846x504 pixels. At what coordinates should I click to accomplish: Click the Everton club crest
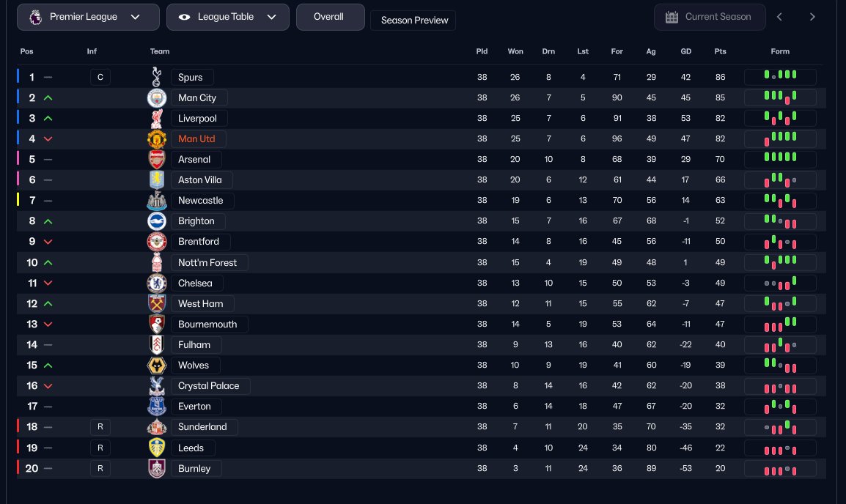point(157,406)
